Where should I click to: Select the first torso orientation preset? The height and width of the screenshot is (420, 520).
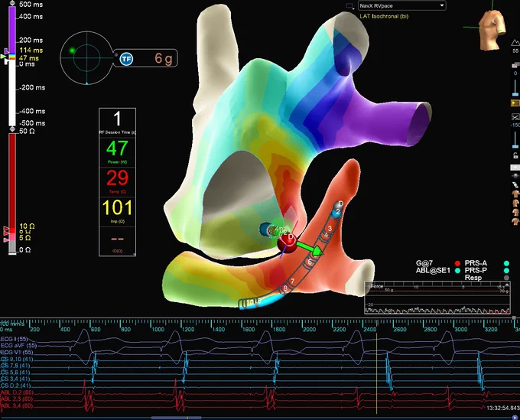click(x=515, y=194)
